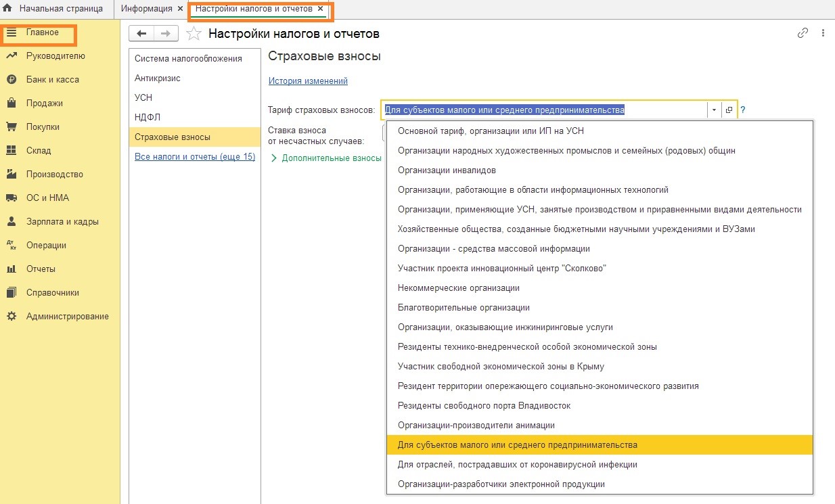
Task: Click the gear icon for Администрирование
Action: click(x=12, y=317)
